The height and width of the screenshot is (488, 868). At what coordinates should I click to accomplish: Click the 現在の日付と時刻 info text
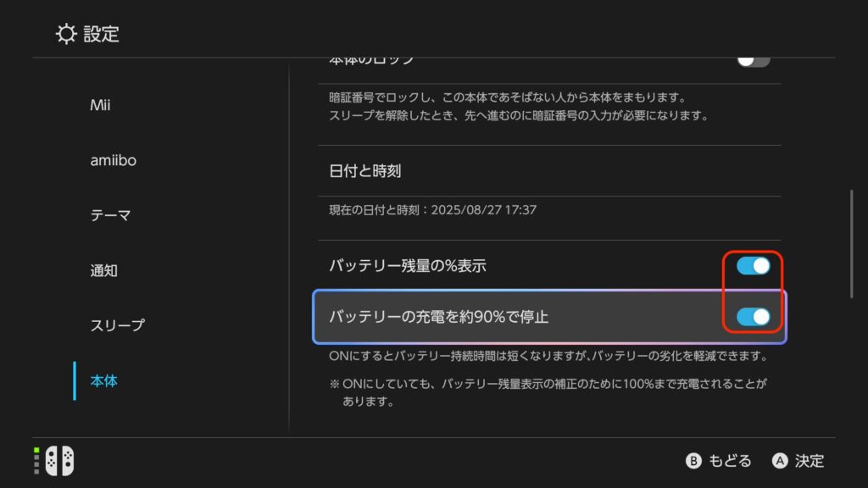pyautogui.click(x=432, y=209)
